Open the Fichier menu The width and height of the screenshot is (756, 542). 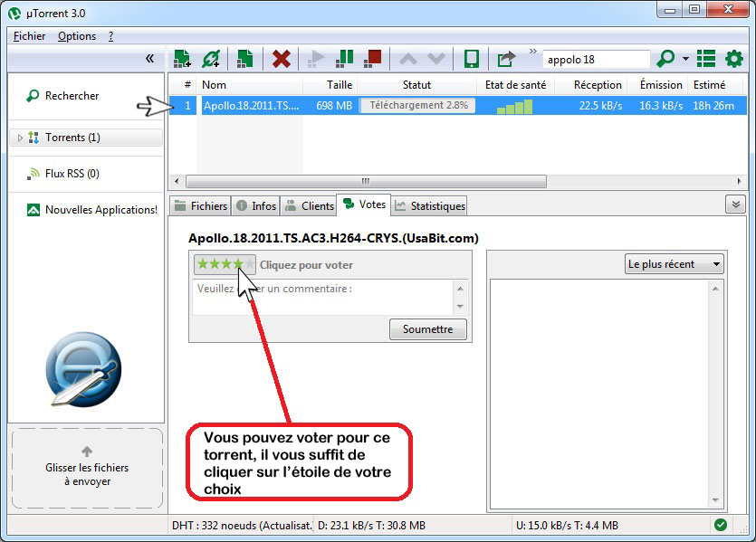(29, 36)
